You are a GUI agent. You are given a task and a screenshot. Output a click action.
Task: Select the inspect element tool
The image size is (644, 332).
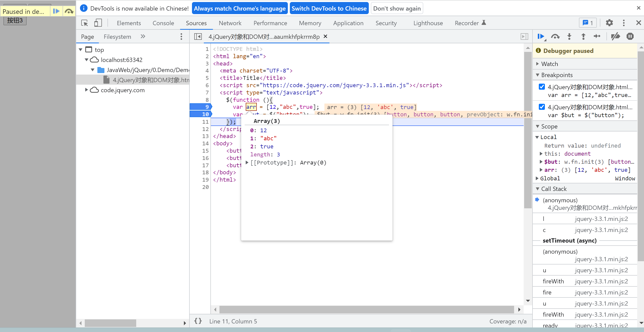point(85,23)
